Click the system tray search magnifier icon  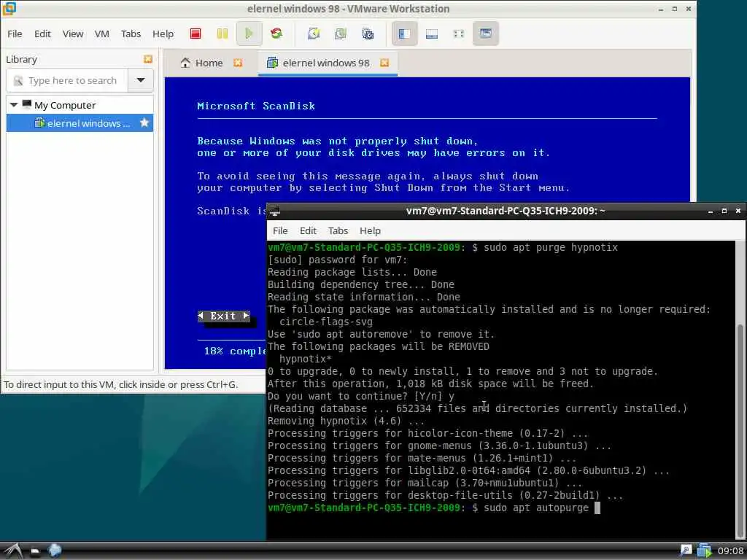(686, 551)
